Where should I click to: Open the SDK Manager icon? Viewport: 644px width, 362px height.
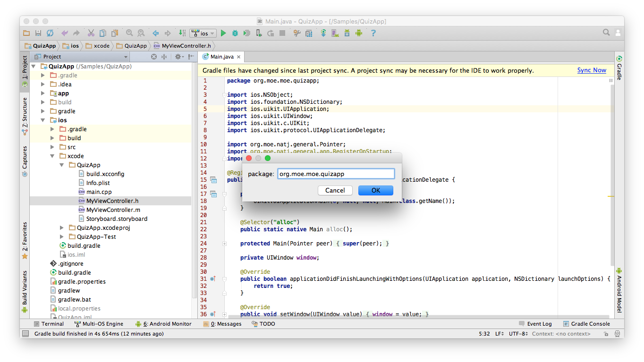[347, 33]
